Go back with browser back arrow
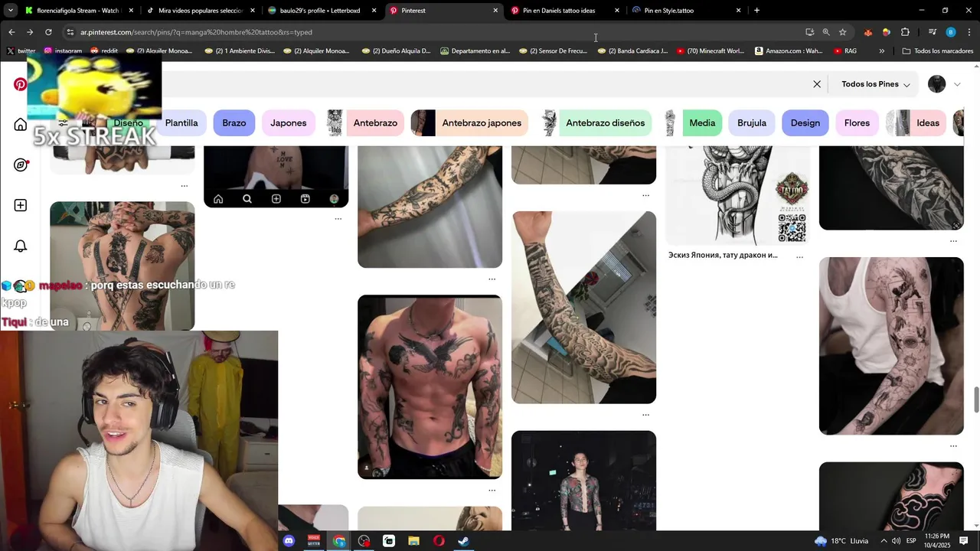Screen dimensions: 980x551 [11, 32]
